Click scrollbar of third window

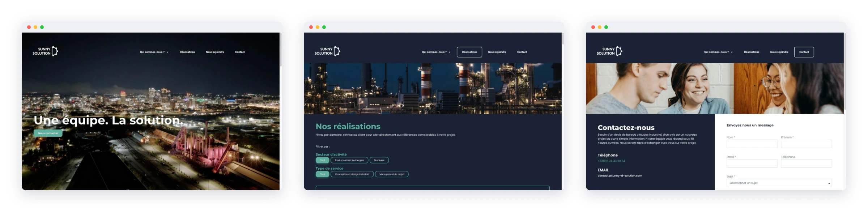coord(845,71)
